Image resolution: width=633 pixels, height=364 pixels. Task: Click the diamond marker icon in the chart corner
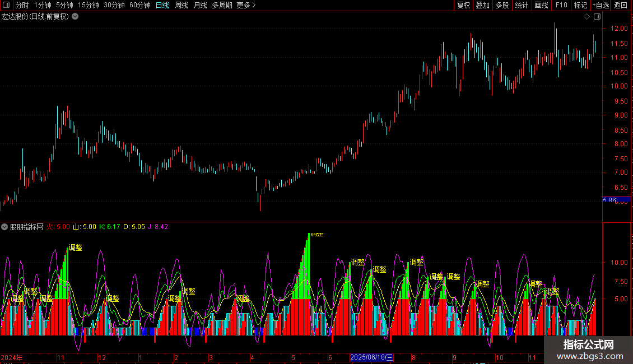pos(587,17)
